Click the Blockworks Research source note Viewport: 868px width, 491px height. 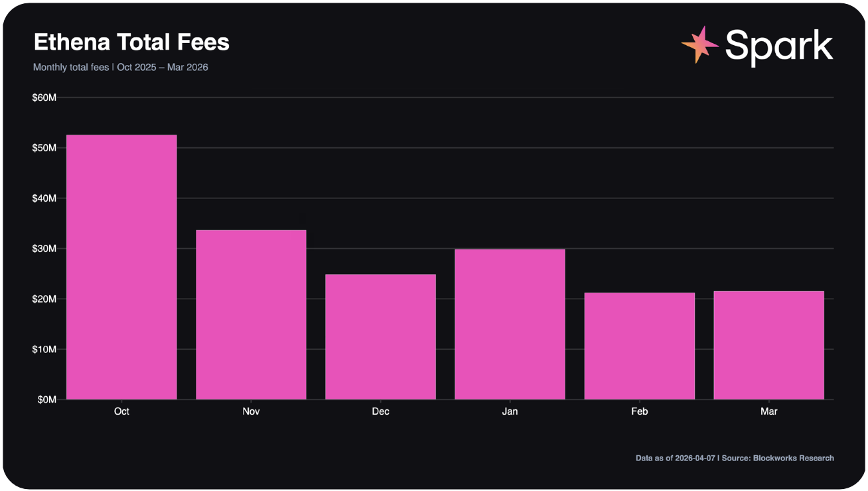[735, 458]
